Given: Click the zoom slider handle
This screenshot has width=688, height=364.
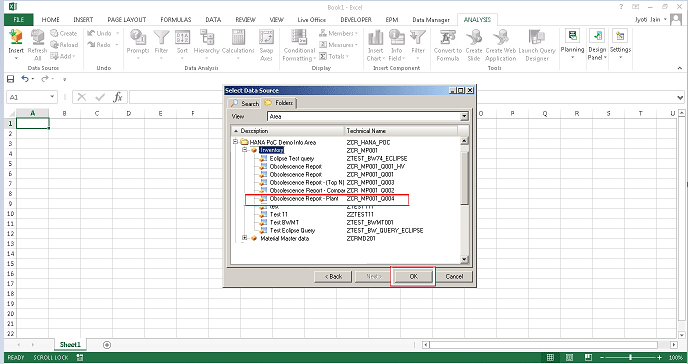Looking at the screenshot, I should (631, 357).
